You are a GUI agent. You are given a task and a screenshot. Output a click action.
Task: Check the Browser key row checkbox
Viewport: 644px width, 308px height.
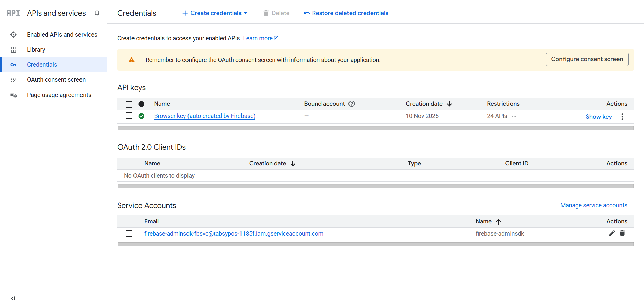click(129, 116)
